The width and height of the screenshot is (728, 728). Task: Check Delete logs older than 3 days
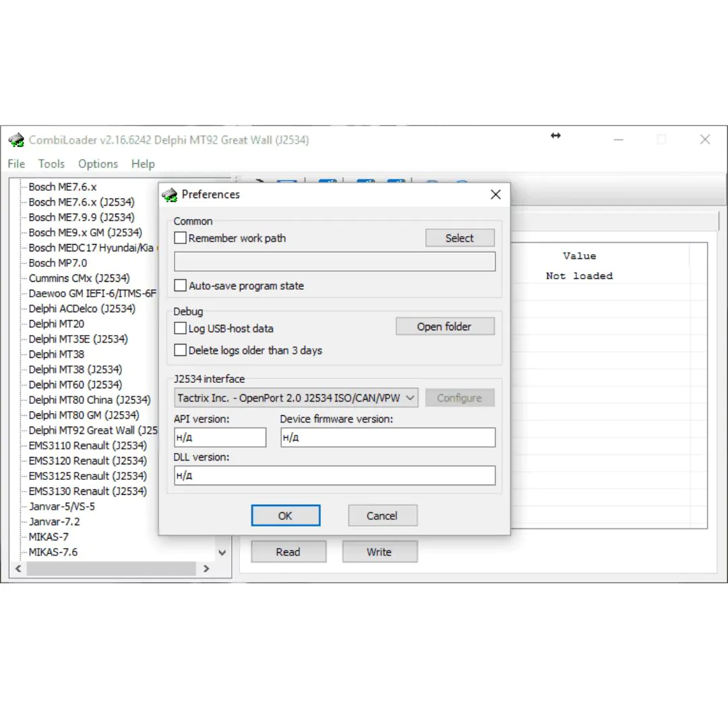click(181, 351)
